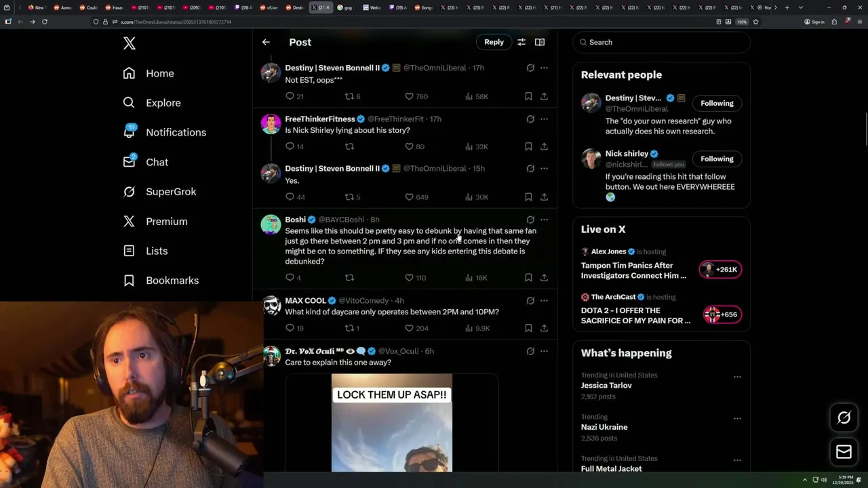Reply to the 'Not EST, oops' post

(290, 96)
